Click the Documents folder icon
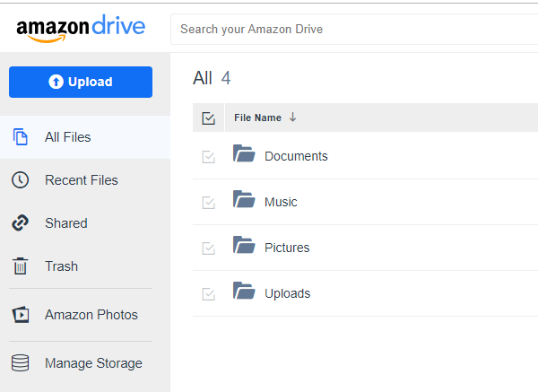Viewport: 538px width, 392px height. pos(244,154)
